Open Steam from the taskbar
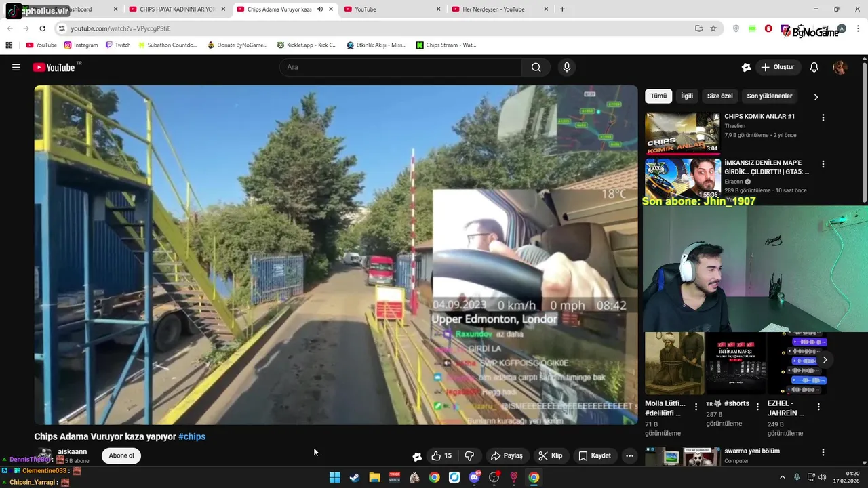This screenshot has width=868, height=488. click(354, 477)
